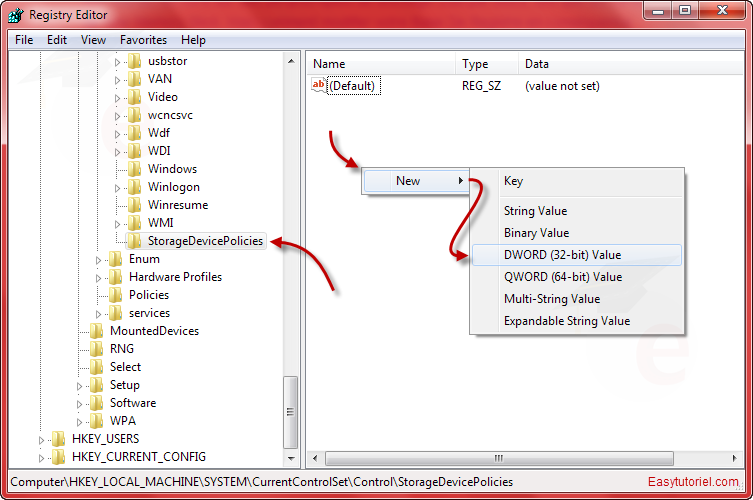Click the Hardware Profiles folder icon
The image size is (753, 500).
click(116, 277)
